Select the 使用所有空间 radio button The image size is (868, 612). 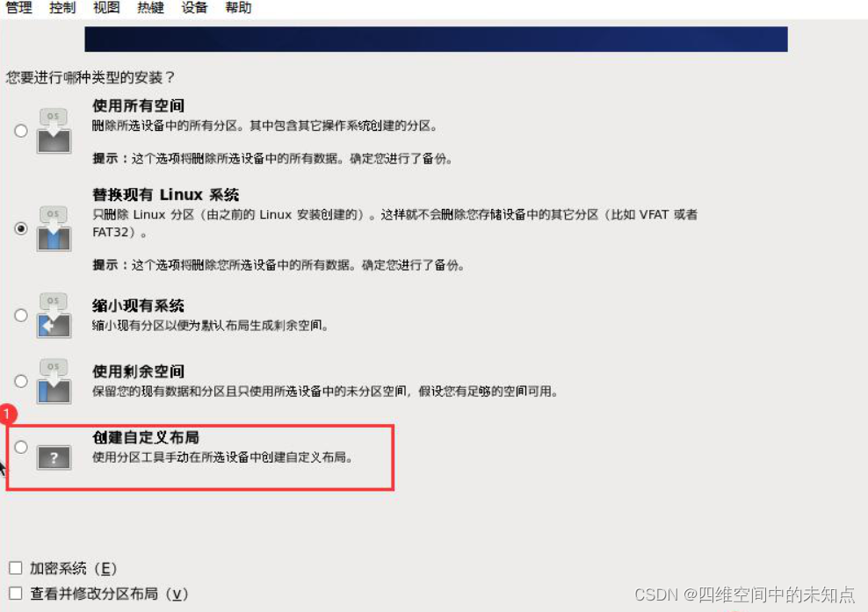(21, 131)
